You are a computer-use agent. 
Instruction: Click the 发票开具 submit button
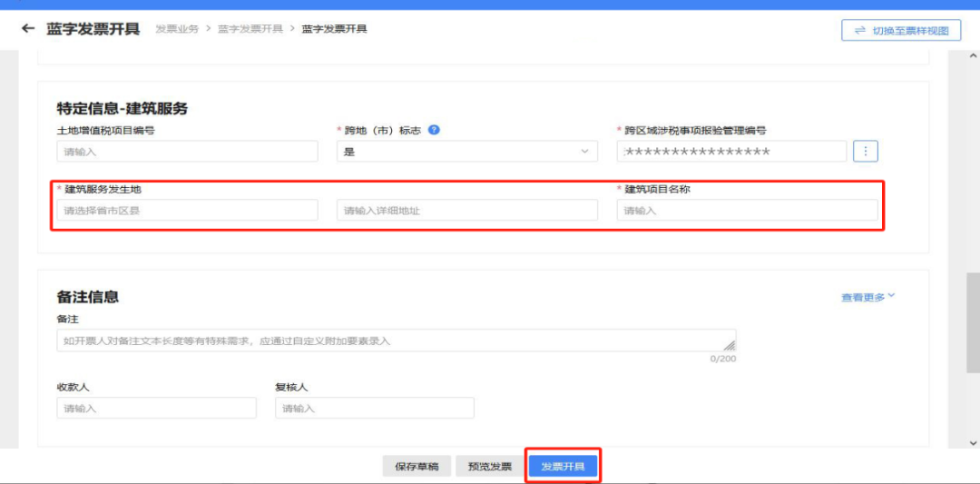[x=563, y=467]
